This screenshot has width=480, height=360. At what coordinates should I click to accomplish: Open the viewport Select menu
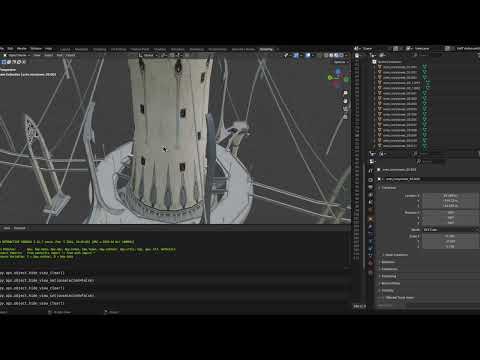(x=49, y=55)
